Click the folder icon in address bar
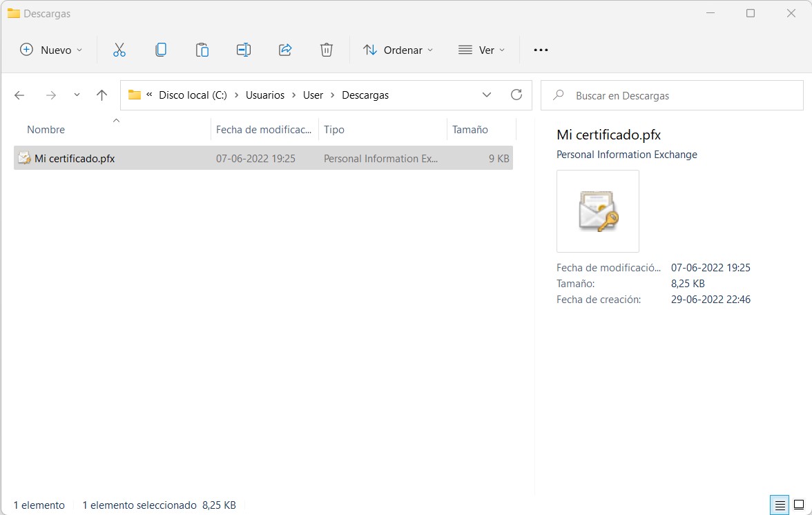 point(135,95)
